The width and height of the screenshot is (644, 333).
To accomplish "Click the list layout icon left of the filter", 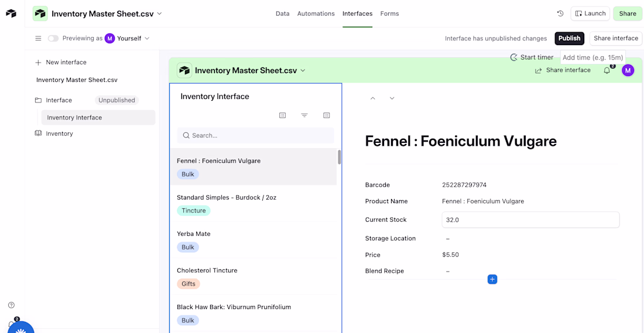I will (x=283, y=115).
